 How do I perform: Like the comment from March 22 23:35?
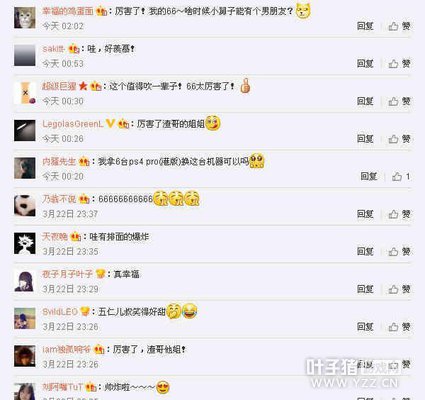tap(399, 251)
